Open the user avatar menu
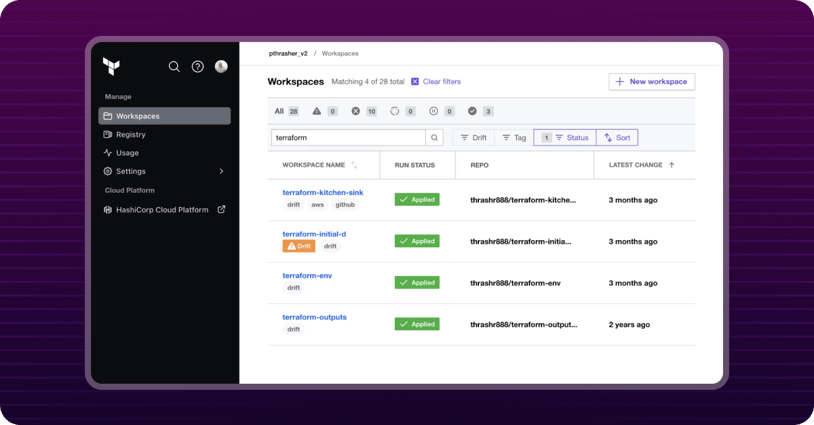Viewport: 814px width, 425px height. (x=221, y=66)
